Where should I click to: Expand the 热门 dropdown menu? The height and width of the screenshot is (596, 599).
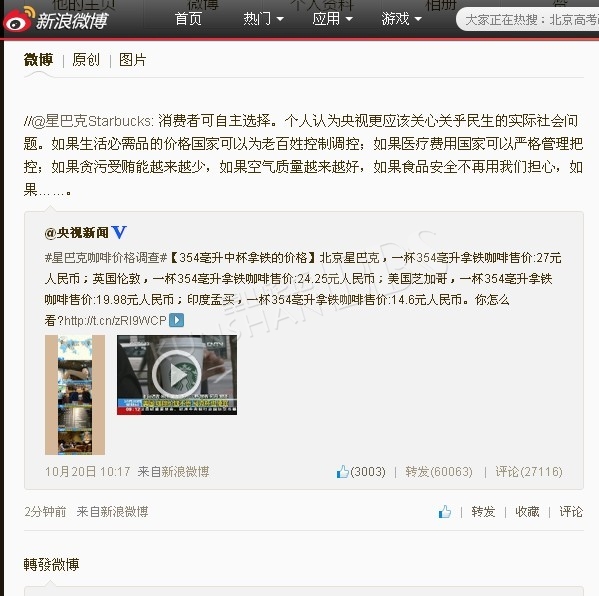pyautogui.click(x=264, y=19)
